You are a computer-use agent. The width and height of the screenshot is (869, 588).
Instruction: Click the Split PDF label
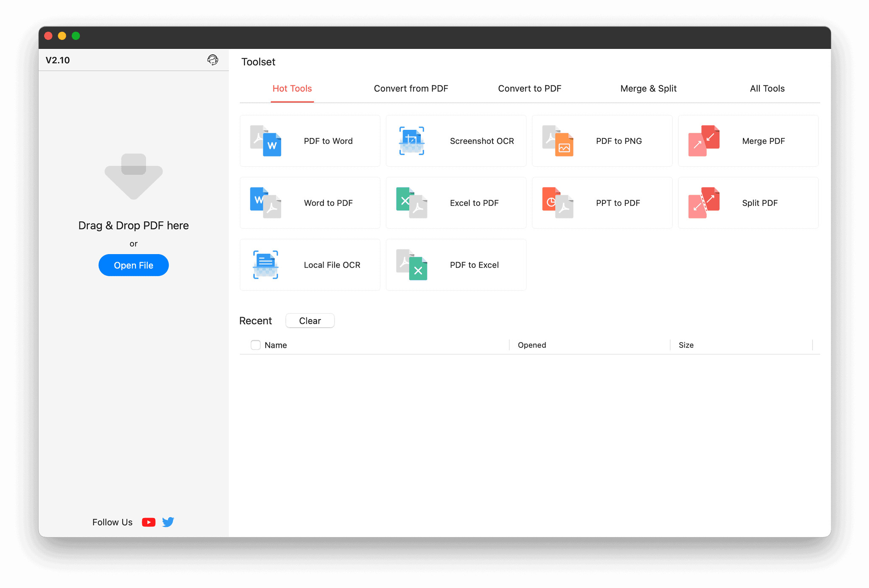point(760,203)
